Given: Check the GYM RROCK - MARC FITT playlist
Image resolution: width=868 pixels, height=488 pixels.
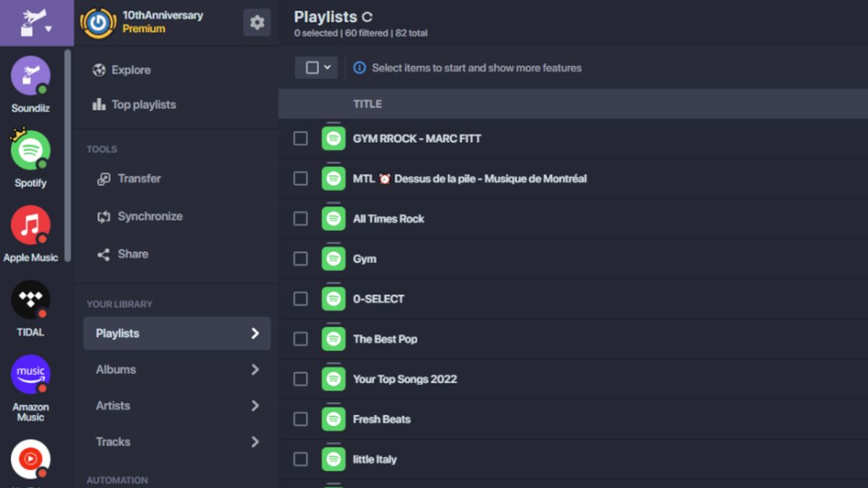Looking at the screenshot, I should click(x=300, y=138).
